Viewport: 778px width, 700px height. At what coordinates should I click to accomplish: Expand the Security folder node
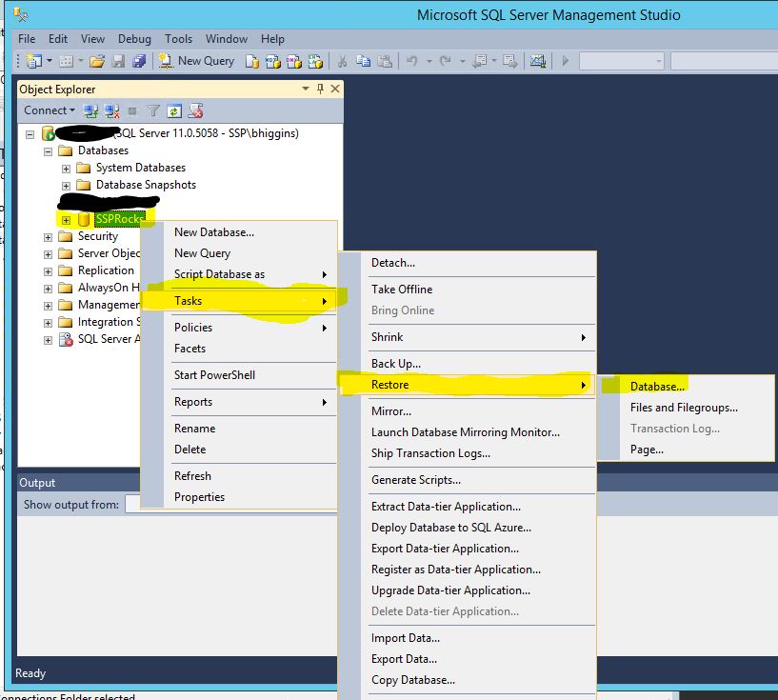pyautogui.click(x=49, y=238)
